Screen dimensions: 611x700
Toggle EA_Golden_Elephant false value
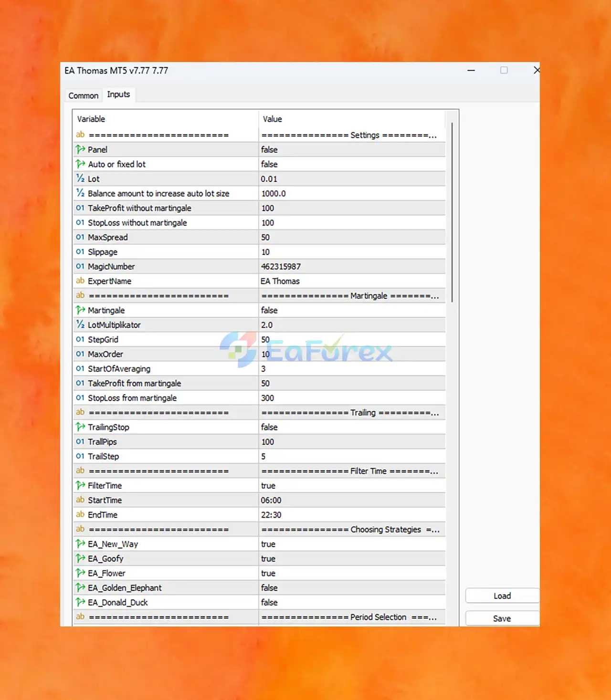(x=352, y=588)
